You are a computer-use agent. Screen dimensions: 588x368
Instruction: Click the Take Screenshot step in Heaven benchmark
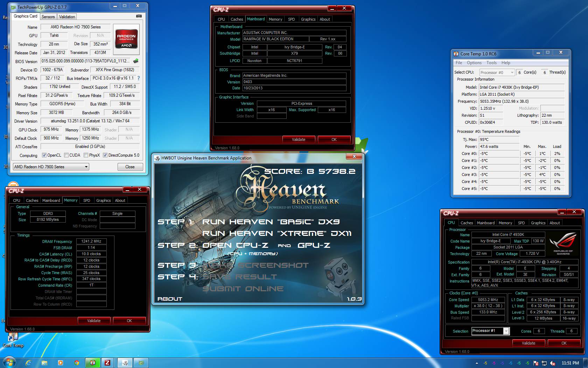(255, 265)
